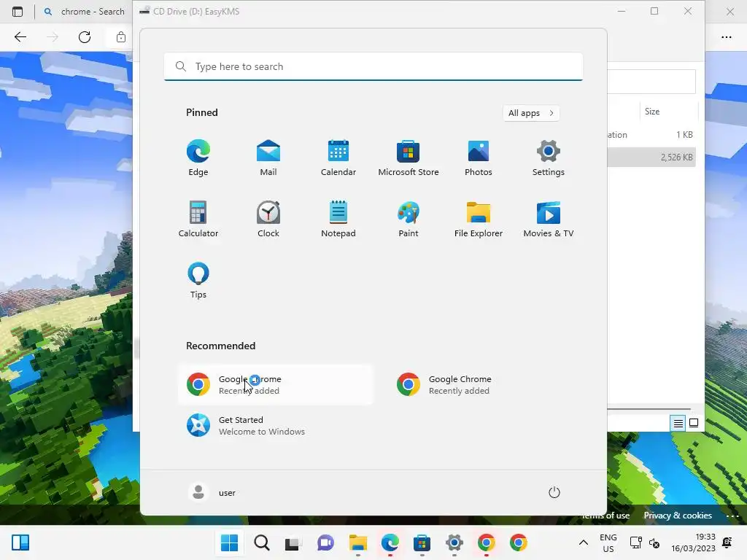Launch Movies & TV app

(x=549, y=219)
